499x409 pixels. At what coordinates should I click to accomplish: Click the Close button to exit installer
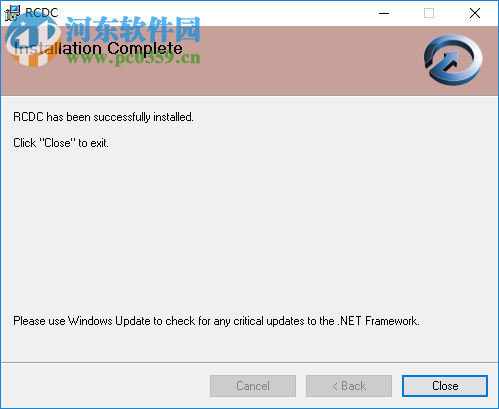click(x=445, y=386)
